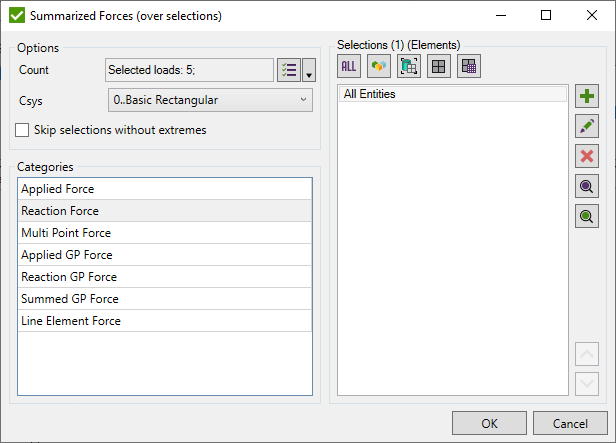
Task: Choose Summed GP Force from Categories
Action: pyautogui.click(x=164, y=299)
